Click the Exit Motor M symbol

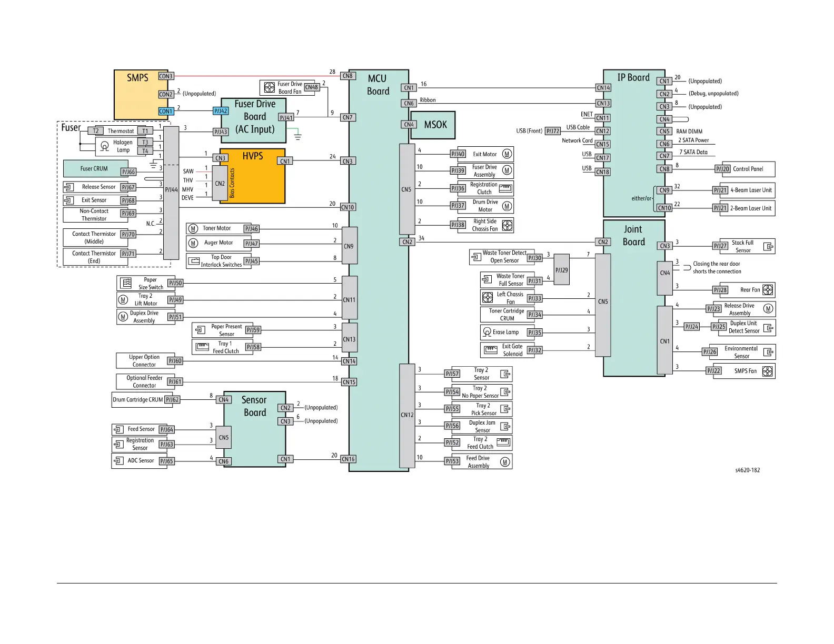507,154
